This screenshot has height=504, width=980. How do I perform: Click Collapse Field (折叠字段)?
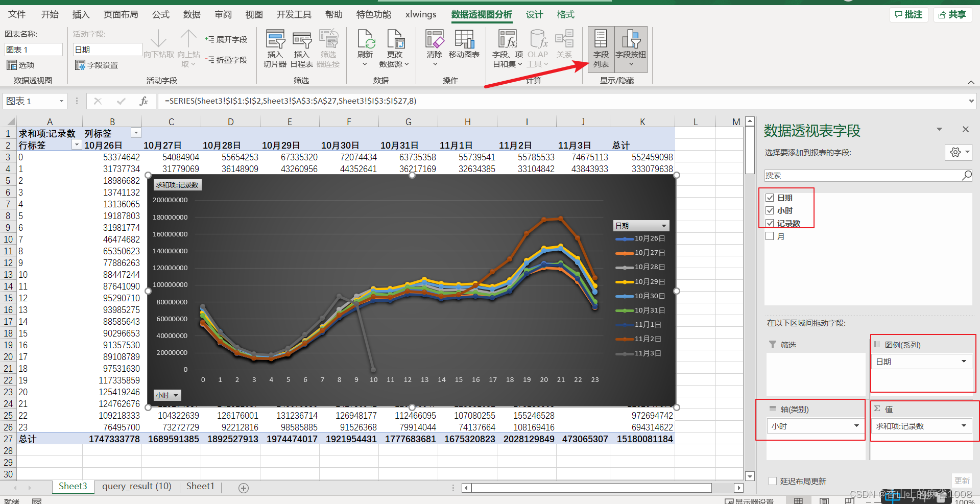tap(226, 60)
